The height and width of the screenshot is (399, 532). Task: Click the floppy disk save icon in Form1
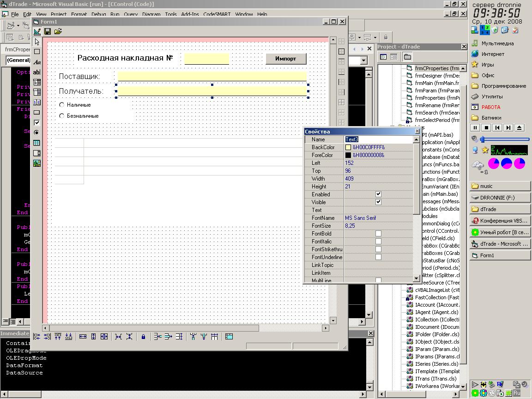point(48,31)
